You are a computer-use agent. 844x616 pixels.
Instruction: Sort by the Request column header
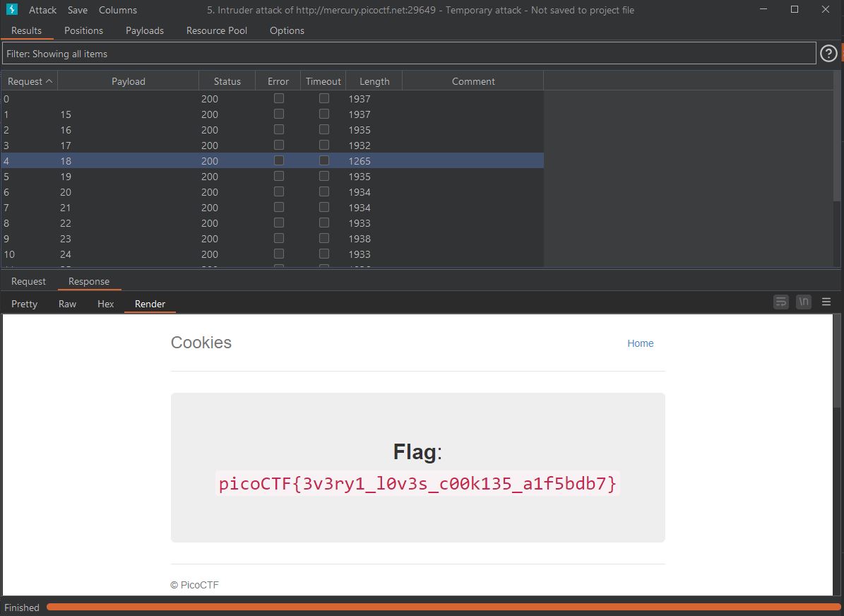29,81
